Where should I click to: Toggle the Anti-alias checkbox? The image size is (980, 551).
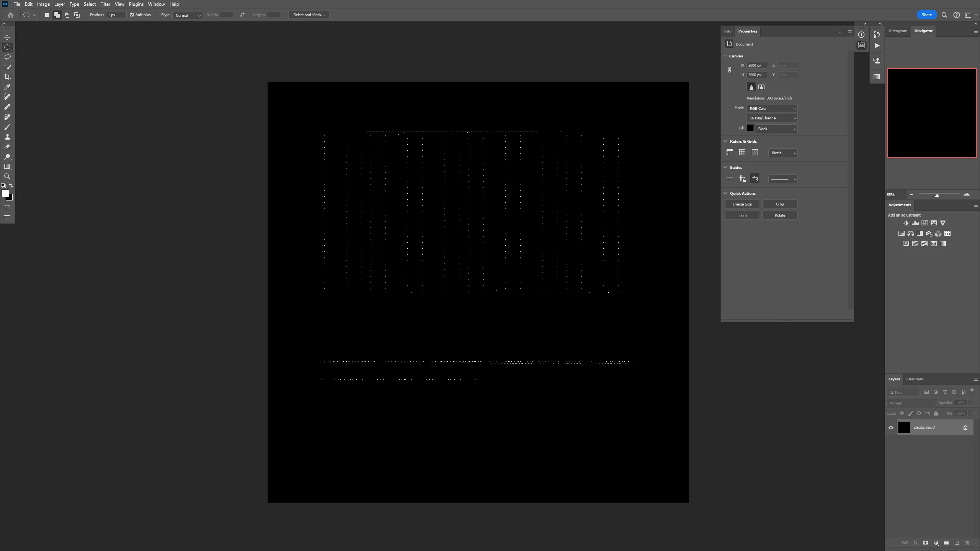[132, 15]
